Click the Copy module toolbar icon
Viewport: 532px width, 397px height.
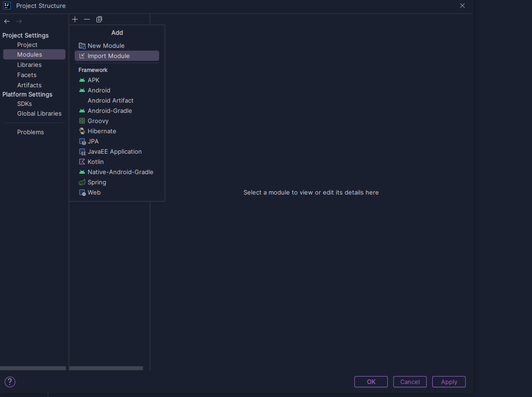[99, 20]
